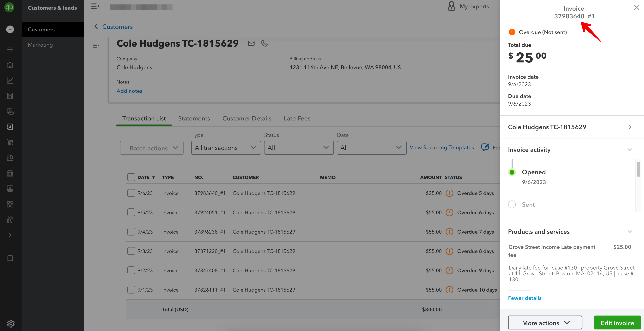The height and width of the screenshot is (331, 644).
Task: Click the email envelope icon beside customer name
Action: tap(251, 44)
